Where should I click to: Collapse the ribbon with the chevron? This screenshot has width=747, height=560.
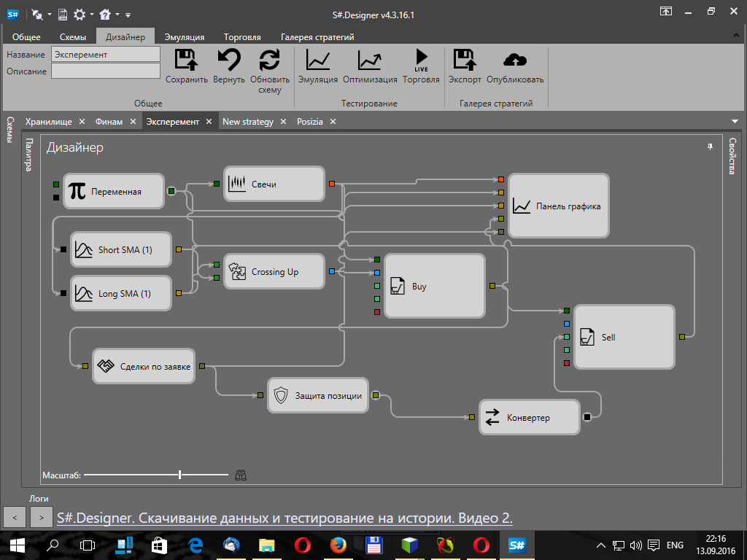click(736, 36)
